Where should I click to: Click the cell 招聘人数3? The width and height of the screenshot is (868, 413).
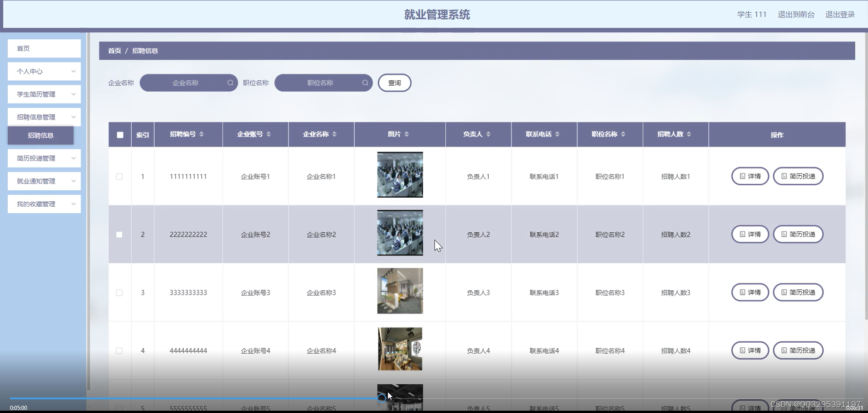pyautogui.click(x=676, y=293)
